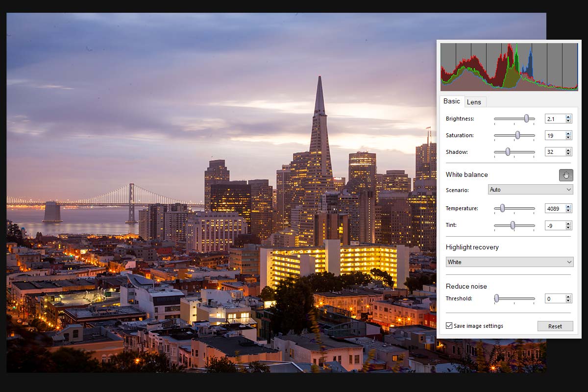Click the White balance section heading
Image resolution: width=588 pixels, height=392 pixels.
[466, 174]
